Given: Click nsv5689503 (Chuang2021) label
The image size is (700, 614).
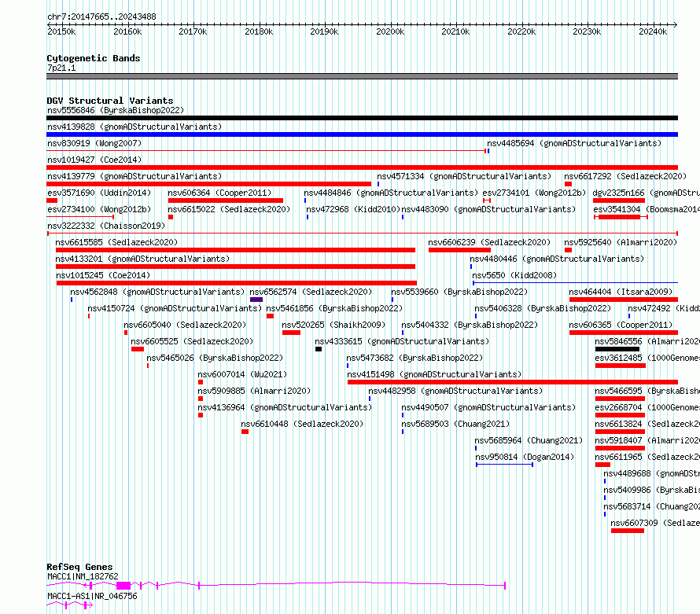Looking at the screenshot, I should pos(456,424).
